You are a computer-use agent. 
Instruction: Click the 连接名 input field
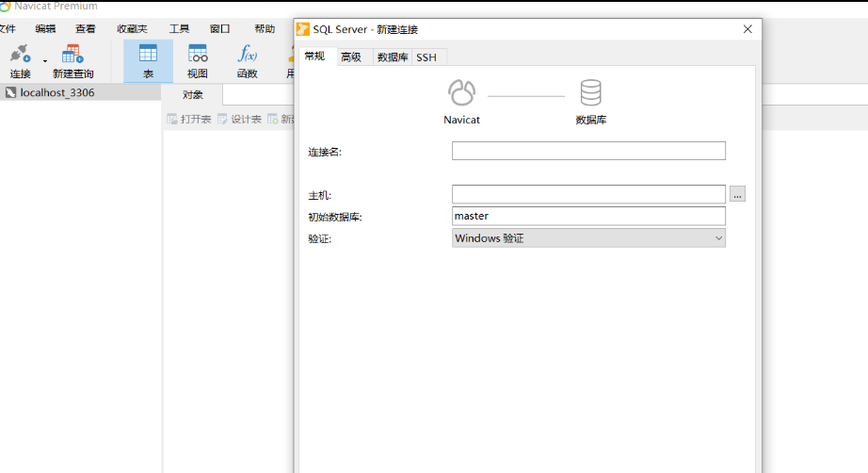point(588,151)
